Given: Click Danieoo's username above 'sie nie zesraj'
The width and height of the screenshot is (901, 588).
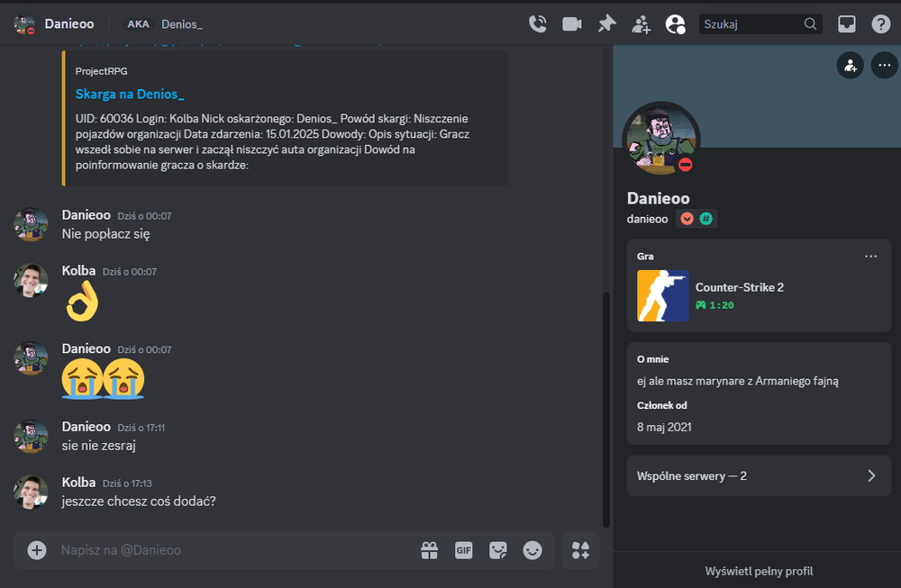Looking at the screenshot, I should click(x=86, y=427).
